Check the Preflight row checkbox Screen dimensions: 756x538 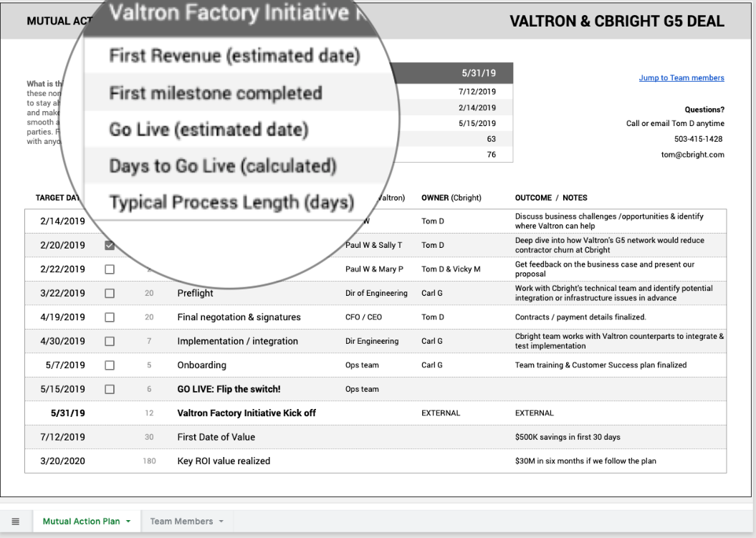pos(110,293)
